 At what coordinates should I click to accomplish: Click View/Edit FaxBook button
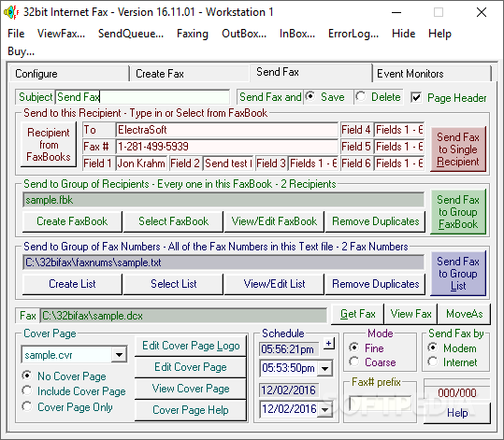274,221
